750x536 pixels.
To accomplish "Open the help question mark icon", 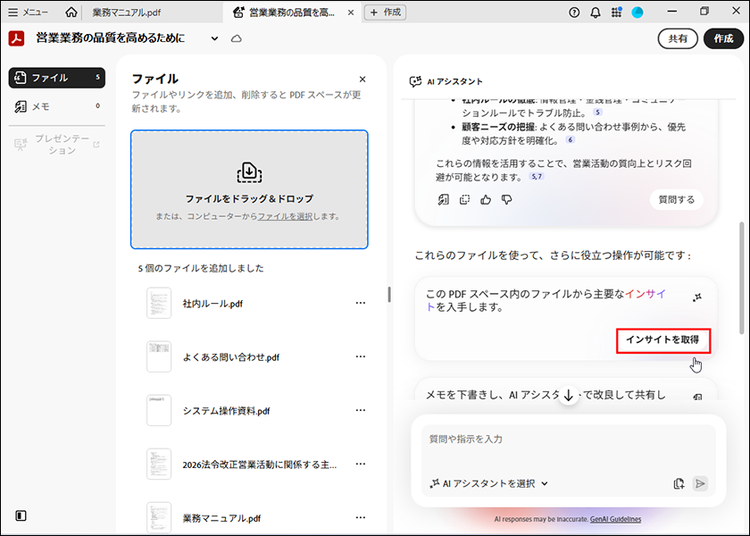I will coord(574,12).
